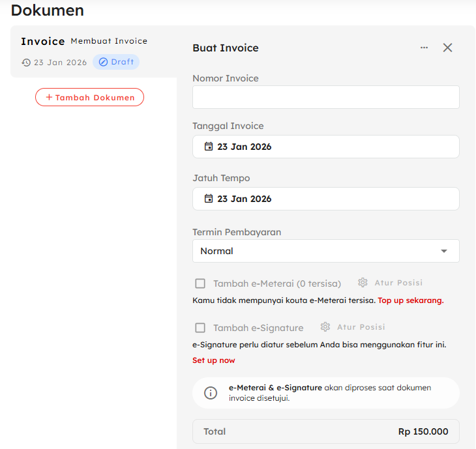The height and width of the screenshot is (449, 476).
Task: Click the Draft status badge
Action: click(x=116, y=62)
